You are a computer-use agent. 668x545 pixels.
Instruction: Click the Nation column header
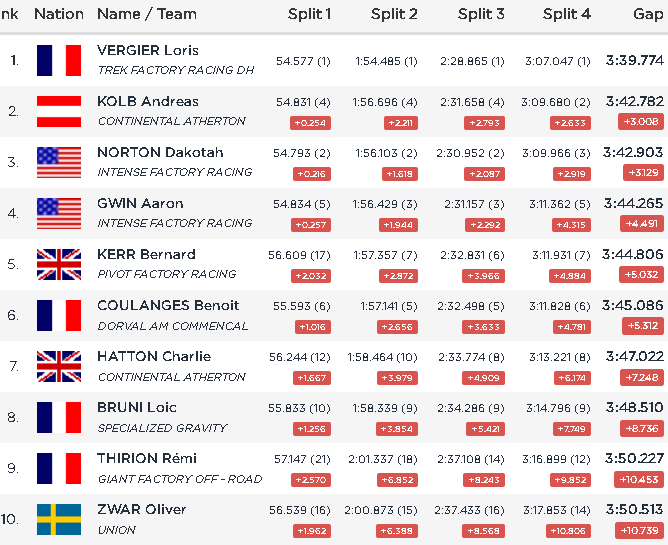coord(59,14)
